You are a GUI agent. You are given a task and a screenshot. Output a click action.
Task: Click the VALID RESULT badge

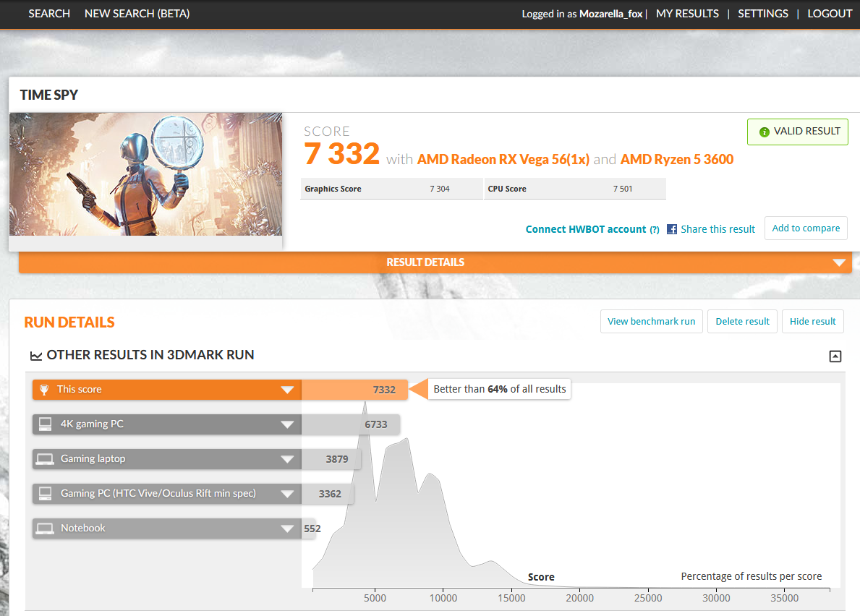[798, 132]
